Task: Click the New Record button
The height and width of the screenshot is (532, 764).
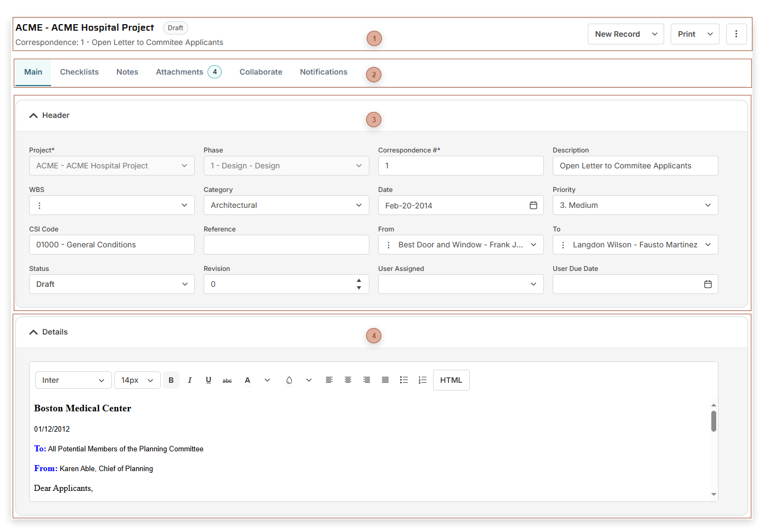Action: pyautogui.click(x=617, y=34)
